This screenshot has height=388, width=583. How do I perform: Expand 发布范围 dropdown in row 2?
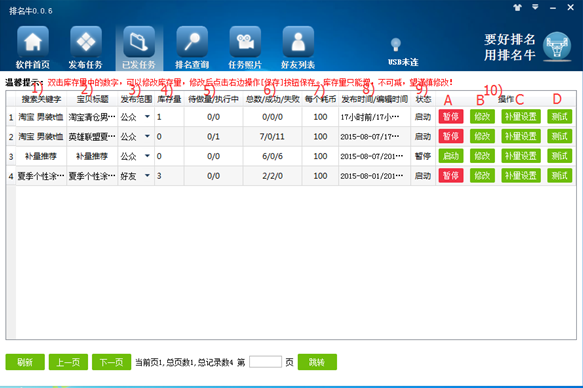click(147, 136)
